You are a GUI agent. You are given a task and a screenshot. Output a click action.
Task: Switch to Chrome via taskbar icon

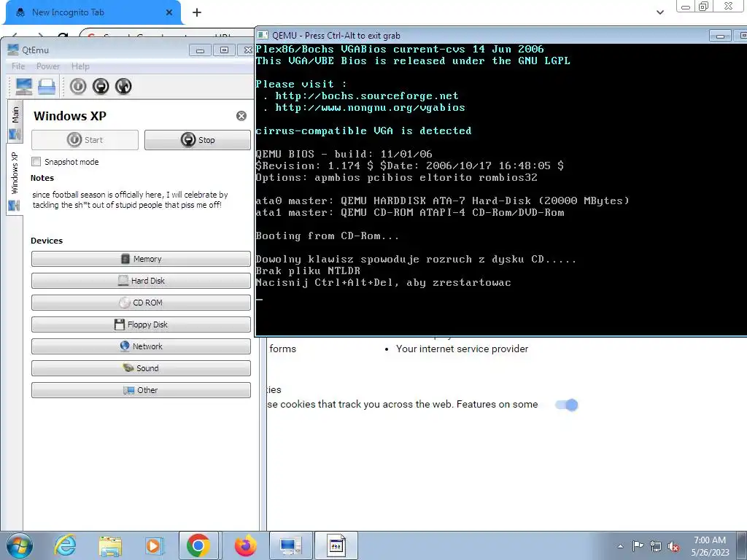pyautogui.click(x=198, y=545)
